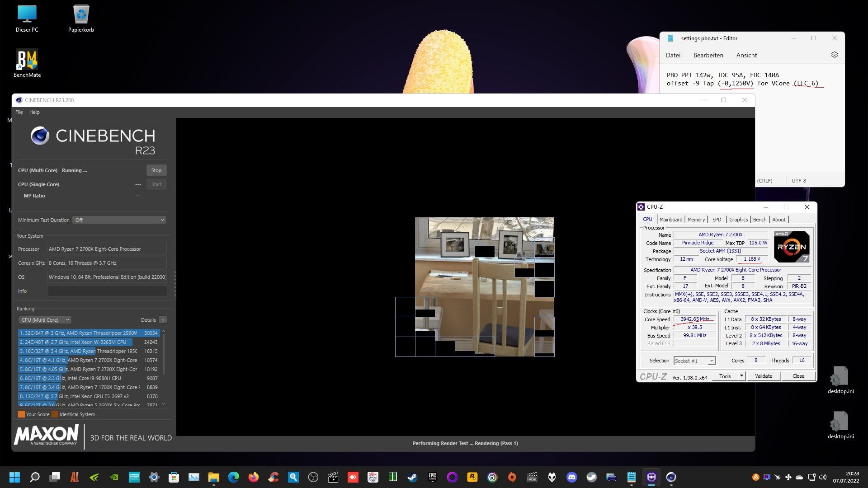Open the Datei menu in Editor
This screenshot has height=488, width=868.
(673, 55)
